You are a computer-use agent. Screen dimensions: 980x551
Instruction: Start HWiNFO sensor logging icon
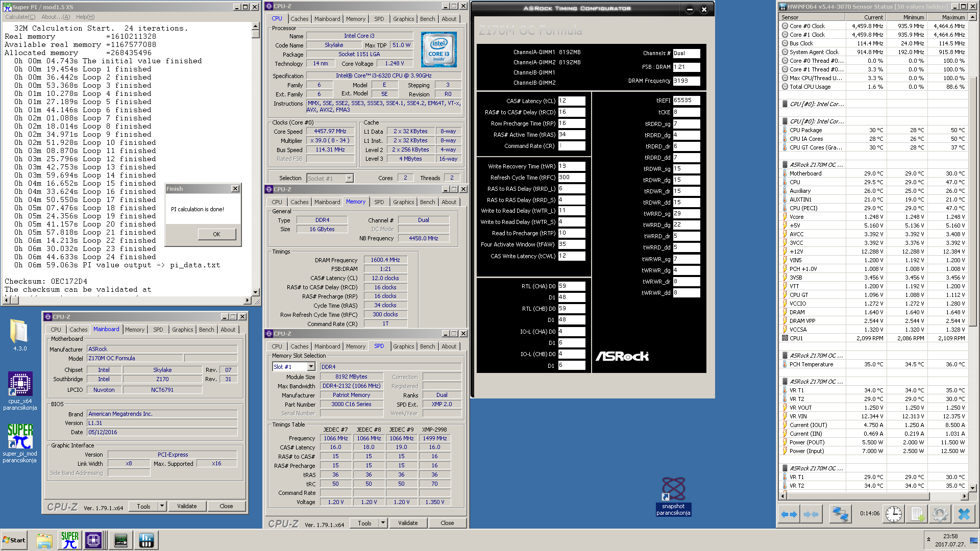pos(917,514)
